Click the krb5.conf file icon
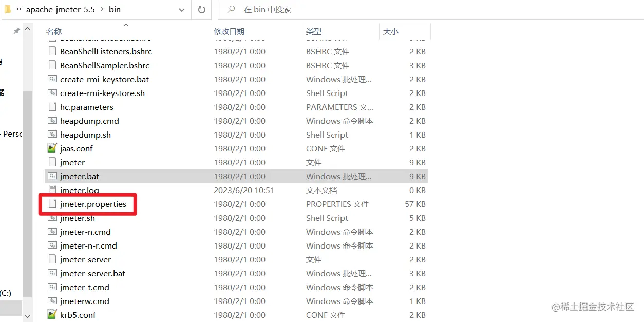 click(x=51, y=315)
